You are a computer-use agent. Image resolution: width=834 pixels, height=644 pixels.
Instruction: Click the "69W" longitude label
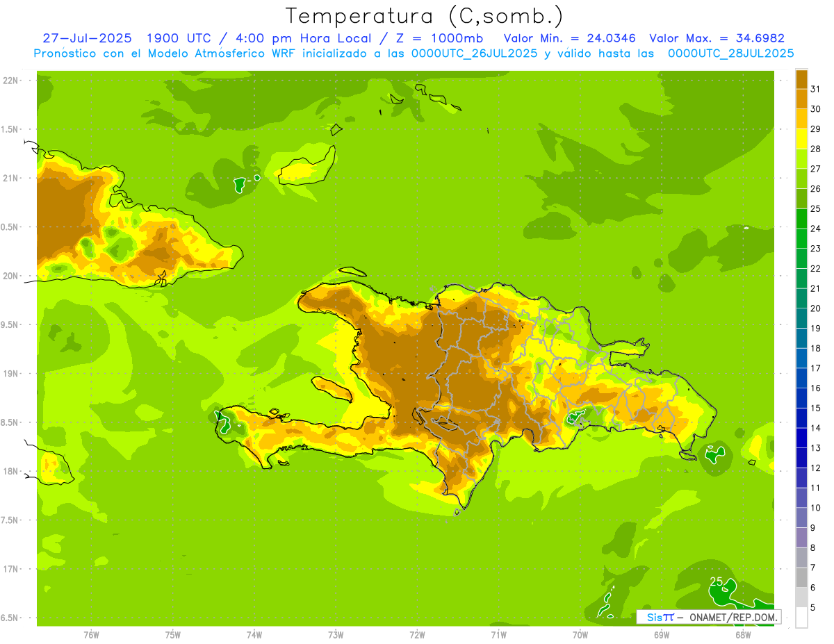[662, 635]
